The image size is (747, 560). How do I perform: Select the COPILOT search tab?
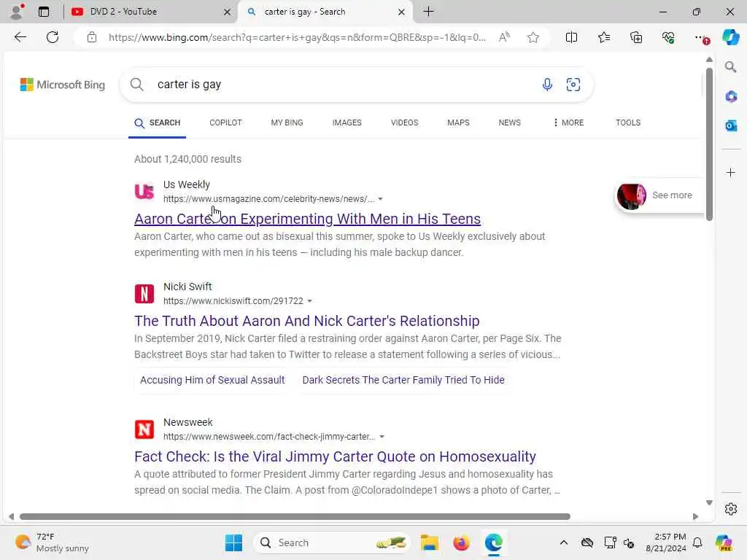click(225, 122)
